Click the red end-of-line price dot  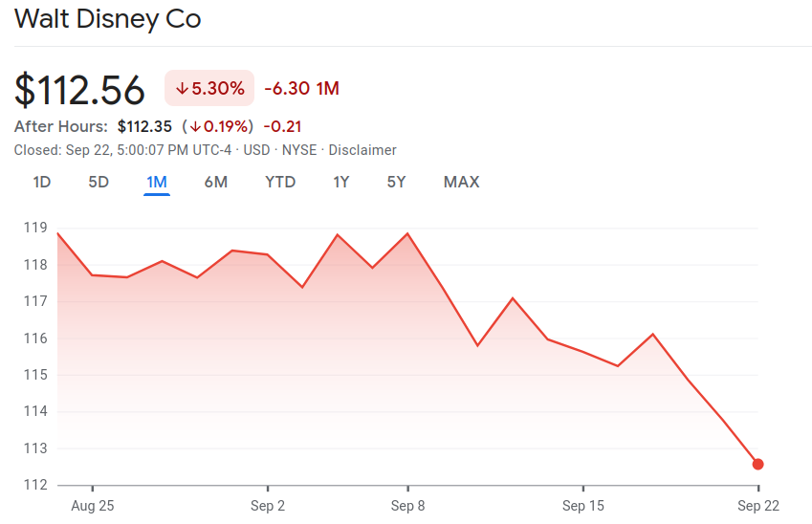pyautogui.click(x=758, y=464)
